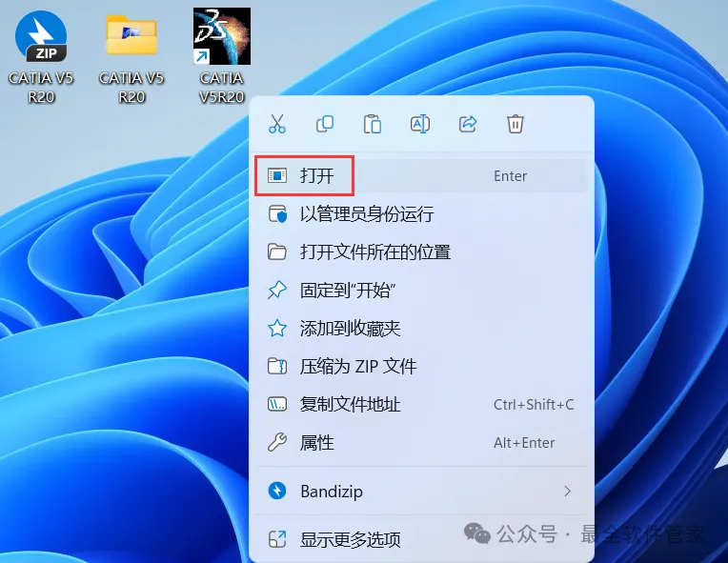Screen dimensions: 728x563
Task: Choose 属性 menu entry
Action: click(421, 442)
